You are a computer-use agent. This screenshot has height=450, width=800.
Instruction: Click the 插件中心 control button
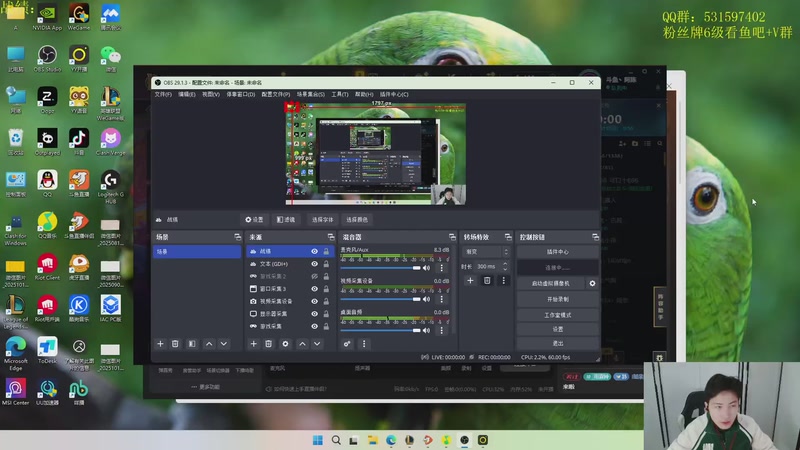click(x=558, y=252)
